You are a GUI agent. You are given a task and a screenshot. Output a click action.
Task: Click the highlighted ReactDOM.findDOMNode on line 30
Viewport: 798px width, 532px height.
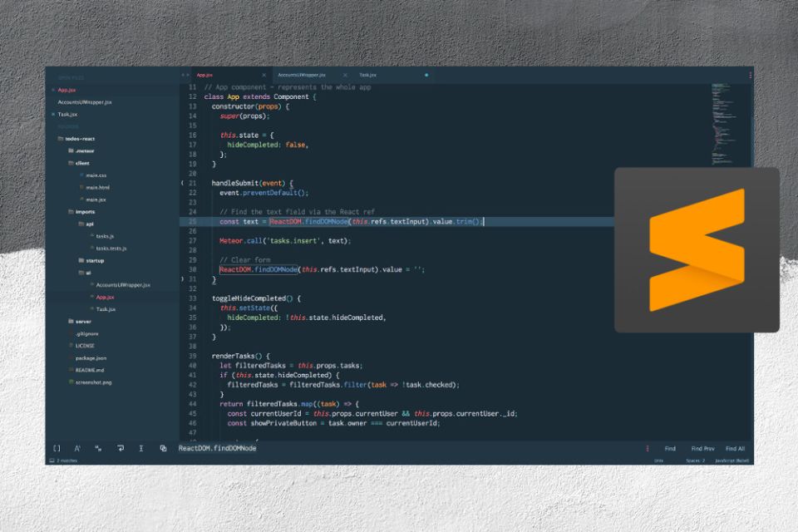(x=259, y=269)
